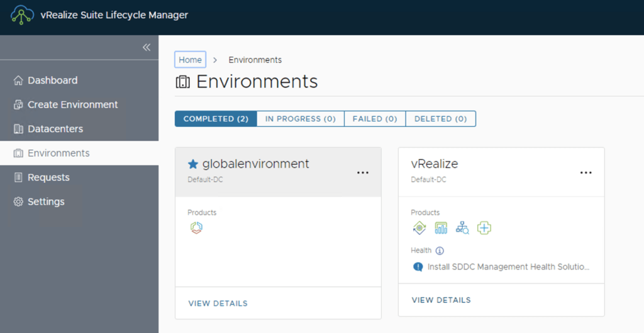The image size is (644, 333).
Task: Show the Failed (0) environments tab
Action: (375, 119)
